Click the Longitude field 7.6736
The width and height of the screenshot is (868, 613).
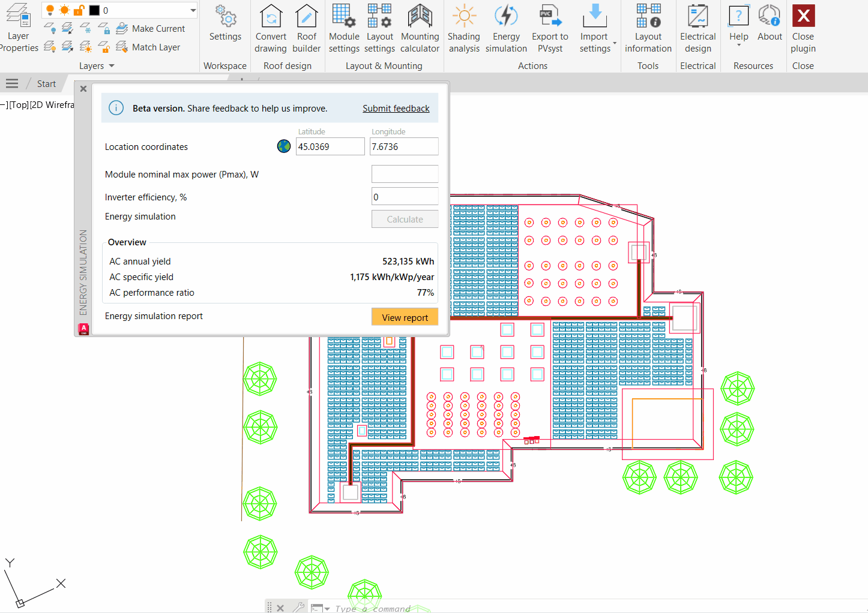(x=404, y=146)
